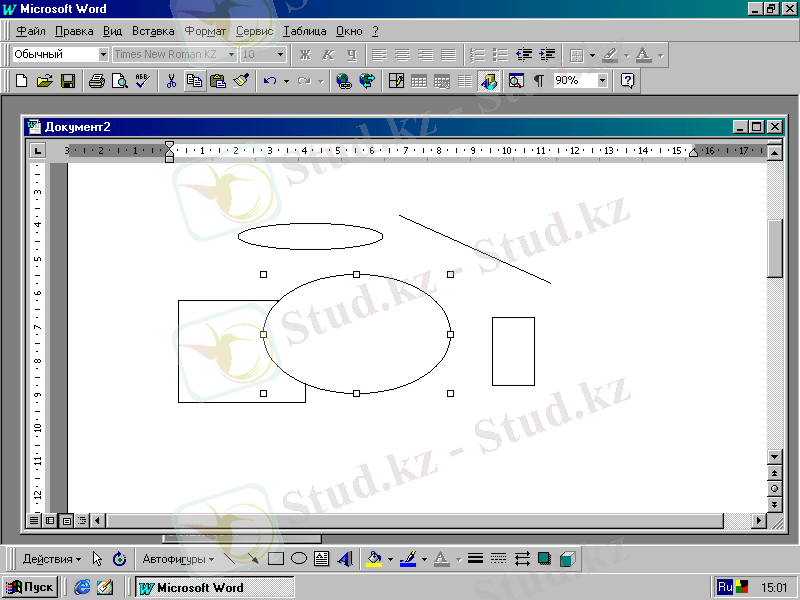Select the Line drawing tool
The width and height of the screenshot is (800, 600).
coord(230,559)
